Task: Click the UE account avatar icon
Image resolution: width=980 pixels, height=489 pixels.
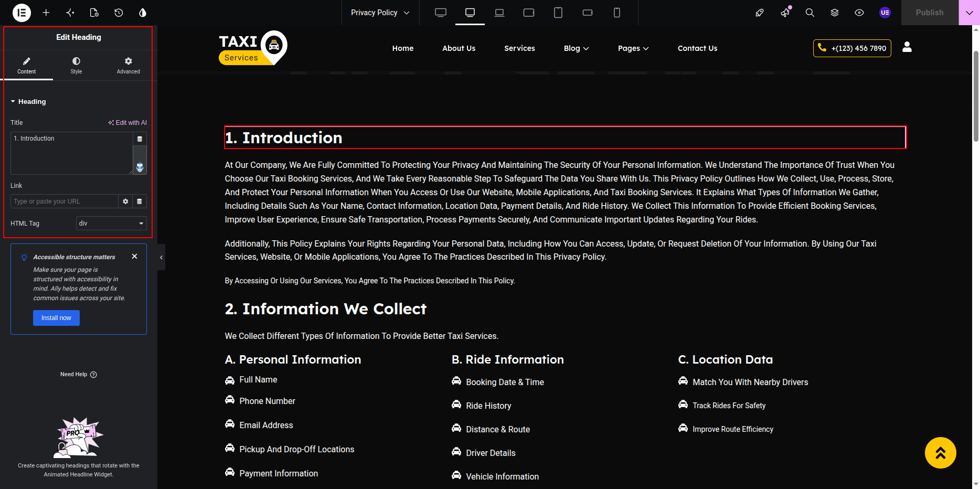Action: (x=885, y=13)
